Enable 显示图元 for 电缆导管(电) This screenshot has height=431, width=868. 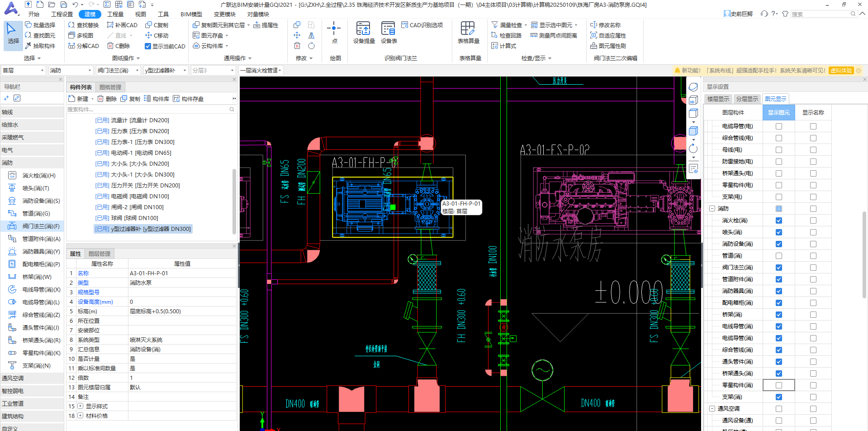tap(779, 126)
